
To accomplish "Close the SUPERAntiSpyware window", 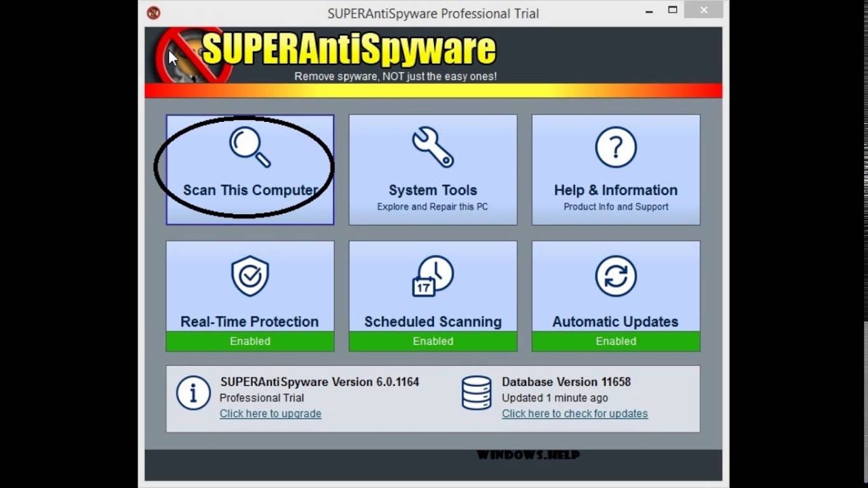I will (x=704, y=9).
